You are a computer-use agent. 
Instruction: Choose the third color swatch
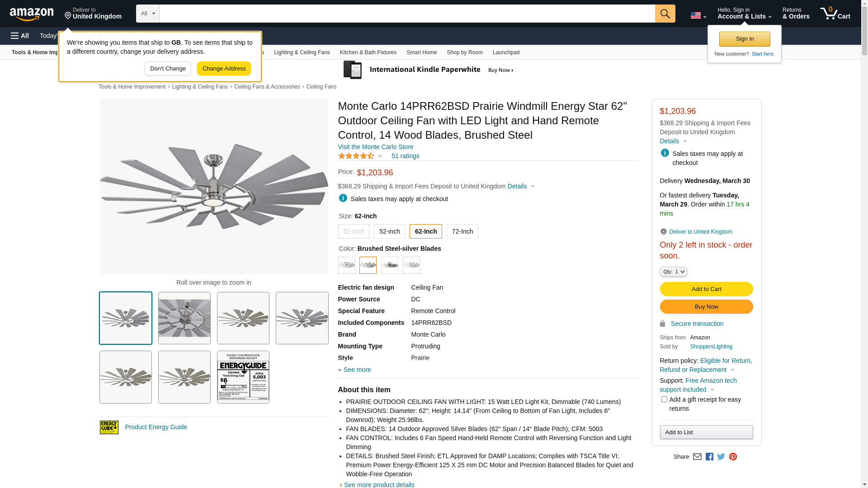pyautogui.click(x=390, y=265)
